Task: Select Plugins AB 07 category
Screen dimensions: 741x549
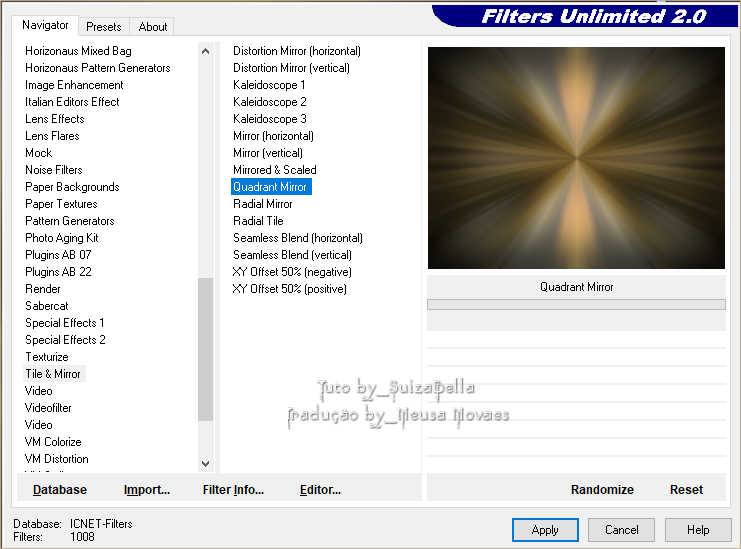Action: tap(58, 255)
